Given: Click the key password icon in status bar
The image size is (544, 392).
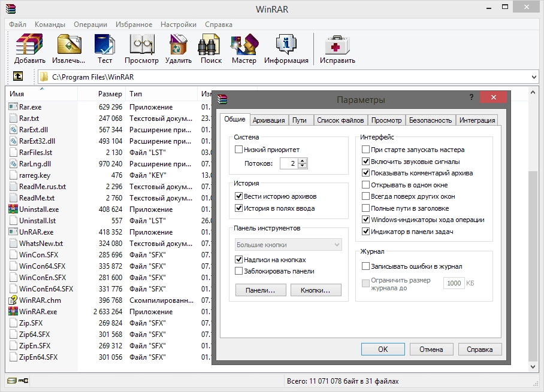Looking at the screenshot, I should (23, 381).
